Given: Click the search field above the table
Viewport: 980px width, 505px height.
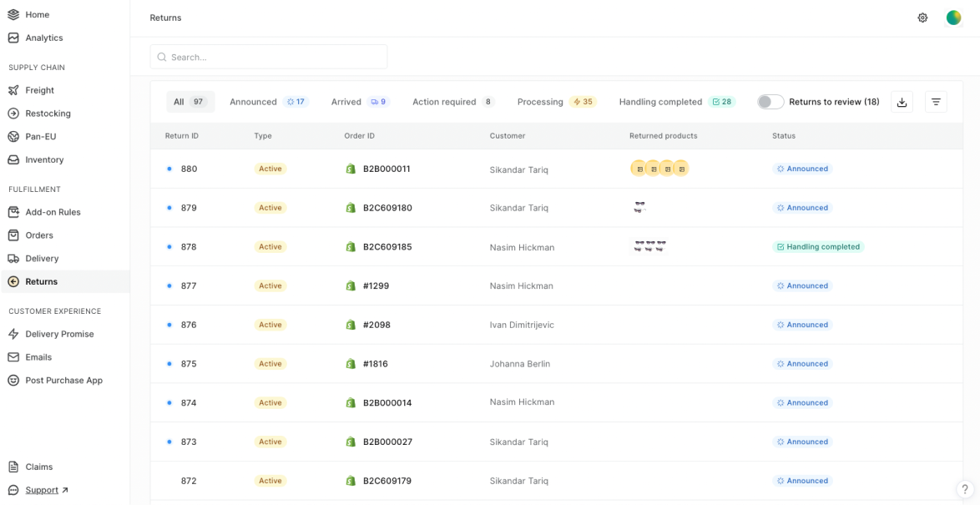Looking at the screenshot, I should pyautogui.click(x=267, y=56).
